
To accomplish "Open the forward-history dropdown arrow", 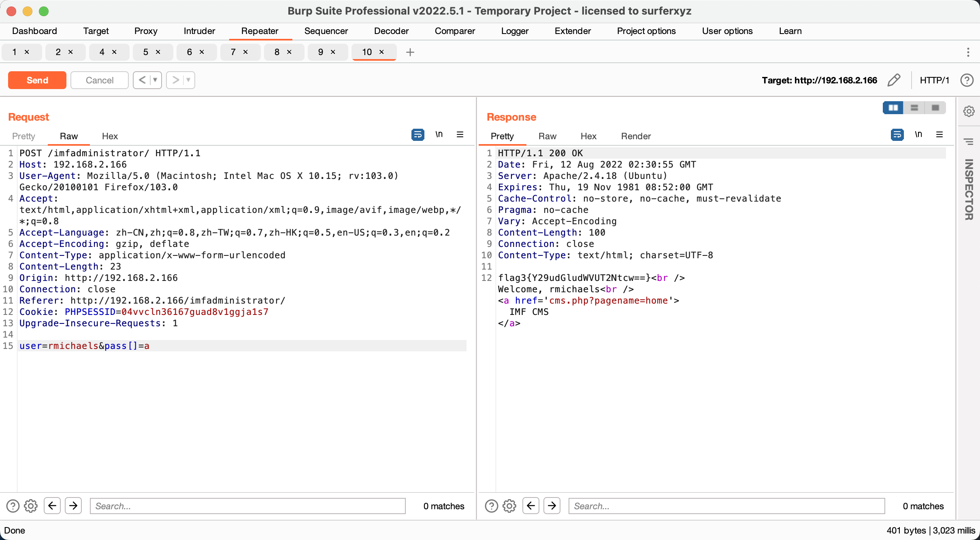I will coord(188,80).
